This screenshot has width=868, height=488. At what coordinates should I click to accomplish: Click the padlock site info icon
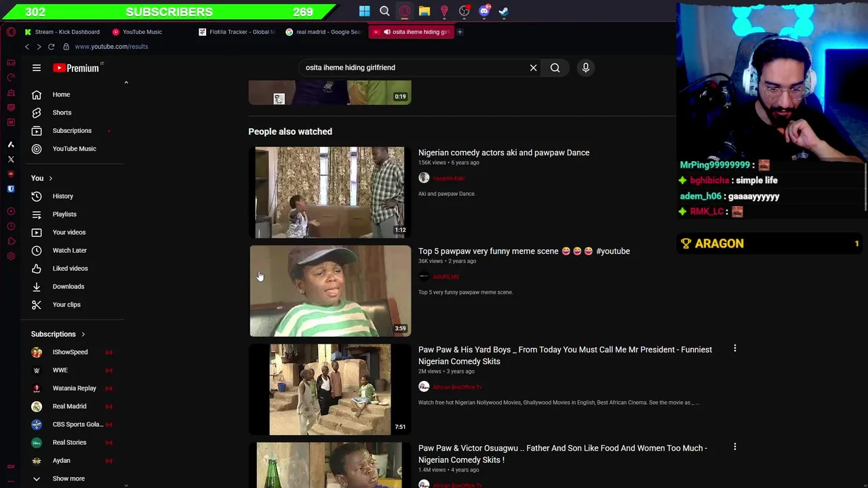pyautogui.click(x=66, y=47)
